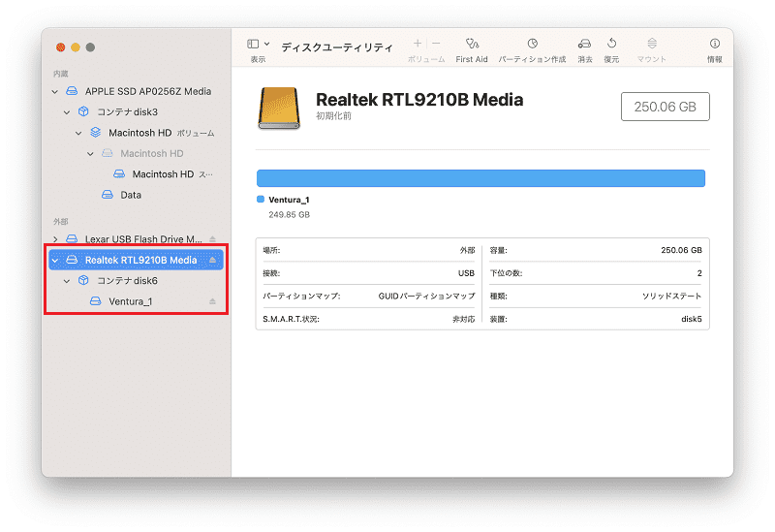The image size is (775, 532).
Task: Collapse the Macintosh HD ボリューム group chevron
Action: click(78, 133)
